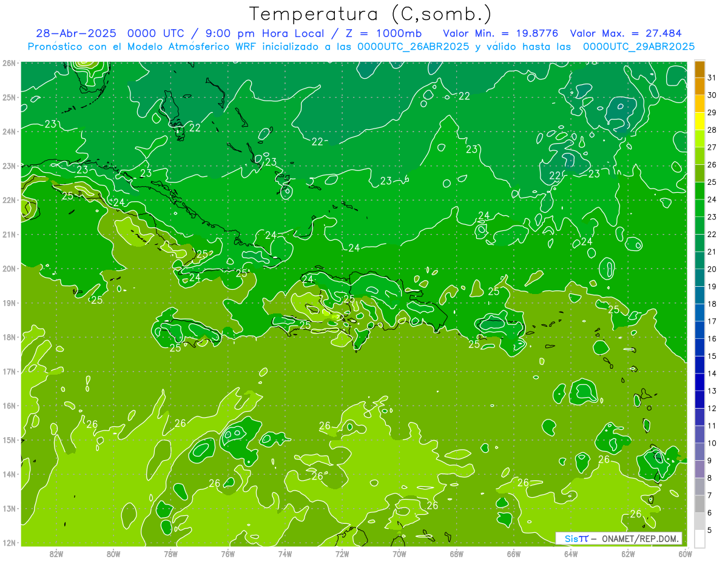Pick the dark blue swatch between 13 and 14
This screenshot has width=728, height=562.
(699, 381)
